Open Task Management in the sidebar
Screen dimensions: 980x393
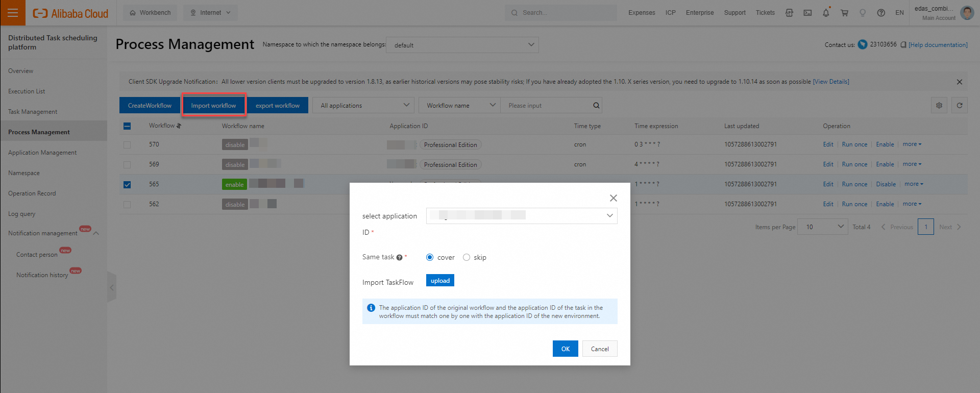(33, 112)
